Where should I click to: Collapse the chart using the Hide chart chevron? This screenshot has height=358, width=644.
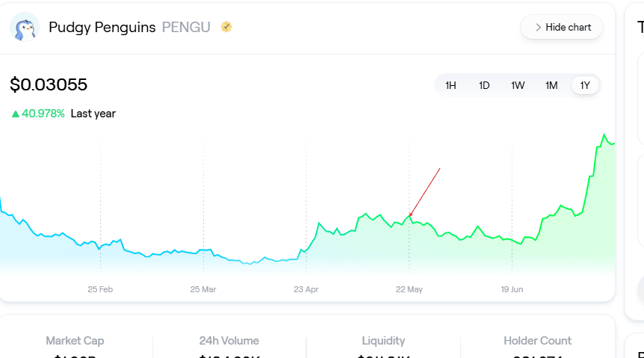[539, 28]
